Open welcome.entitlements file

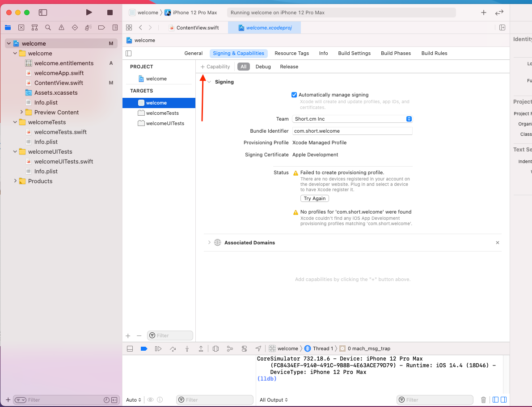[x=64, y=63]
